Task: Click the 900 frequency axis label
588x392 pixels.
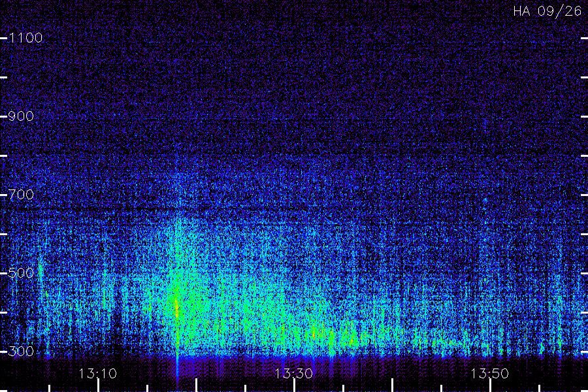Action: (x=21, y=116)
